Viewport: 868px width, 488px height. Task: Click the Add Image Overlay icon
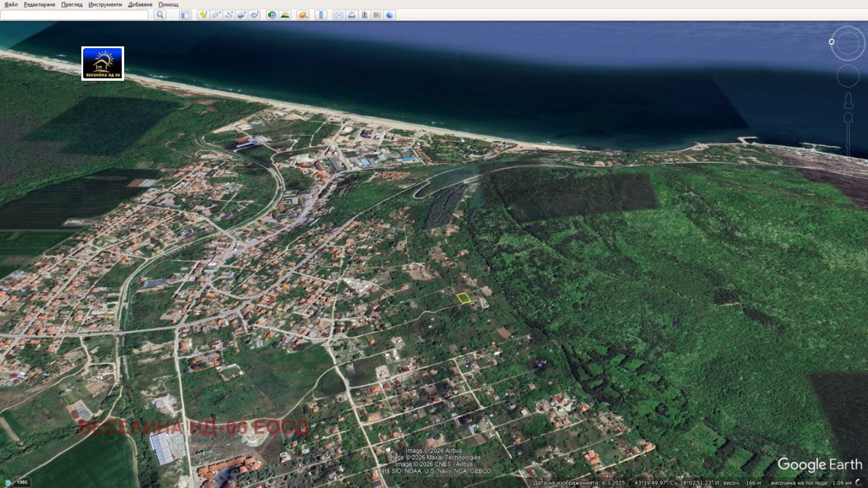(x=242, y=15)
